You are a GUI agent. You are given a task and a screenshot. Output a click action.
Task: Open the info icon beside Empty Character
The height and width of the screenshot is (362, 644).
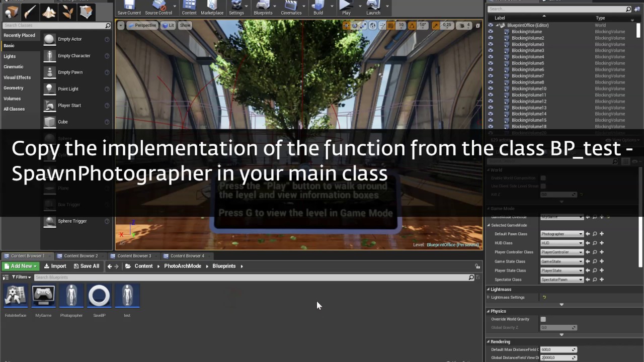(x=107, y=56)
